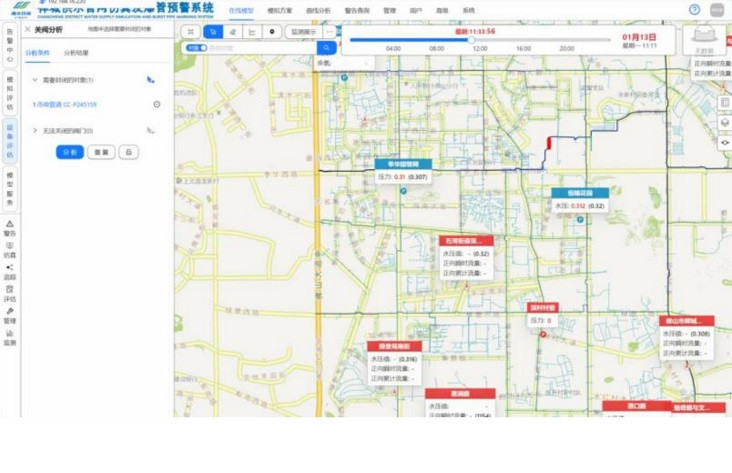Viewport: 732px width, 473px height.
Task: Toggle the map layers icon on right edge
Action: 725,122
